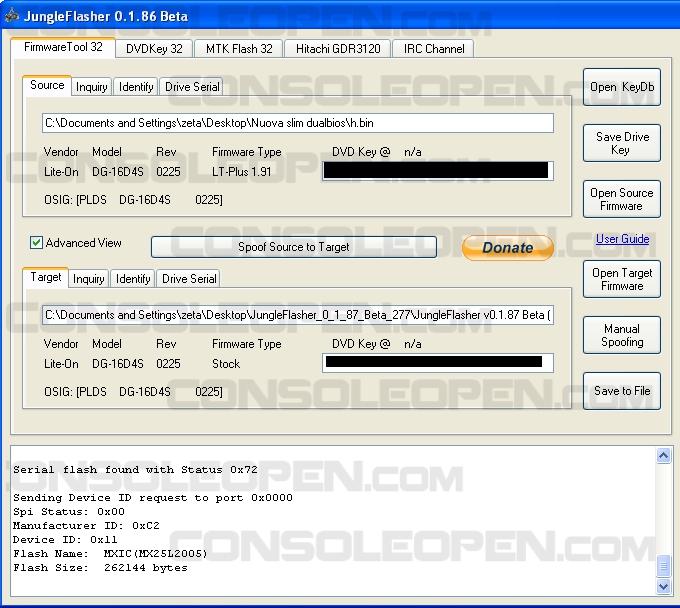Click the 'Stock' firmware type text
The image size is (680, 608).
(226, 364)
